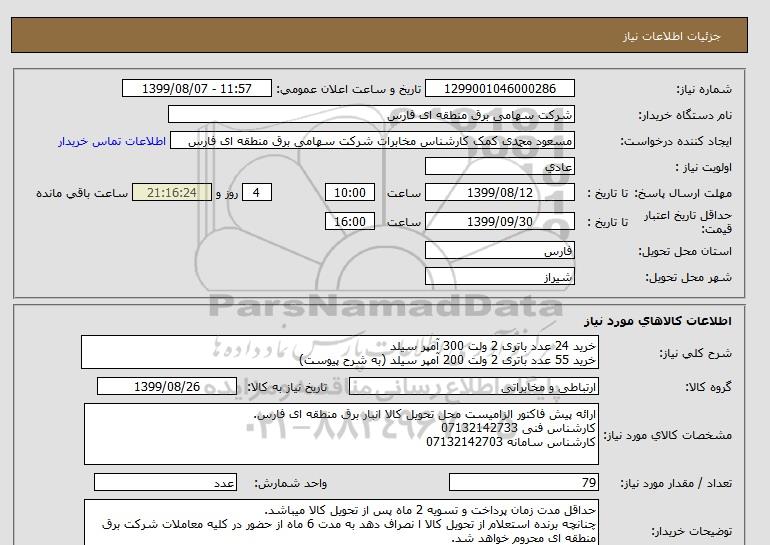Click the label مشخصات کالای مورد نیاز
This screenshot has height=545, width=770.
coord(667,435)
